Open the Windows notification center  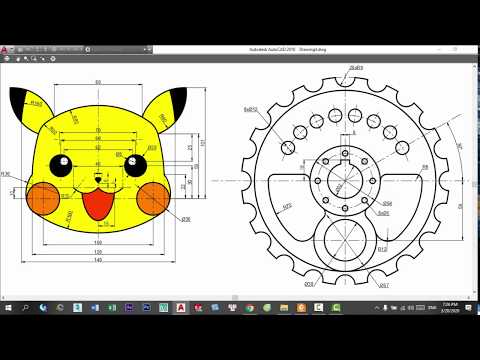tap(468, 308)
